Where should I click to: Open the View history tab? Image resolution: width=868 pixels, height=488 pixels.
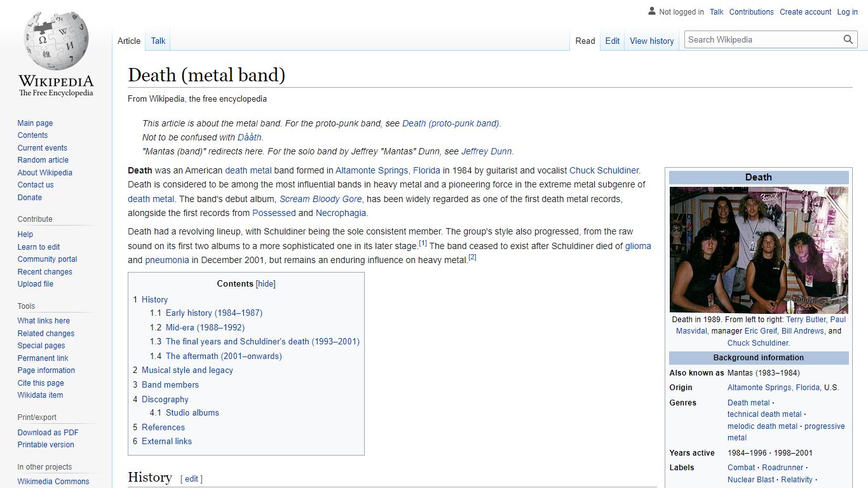[652, 41]
